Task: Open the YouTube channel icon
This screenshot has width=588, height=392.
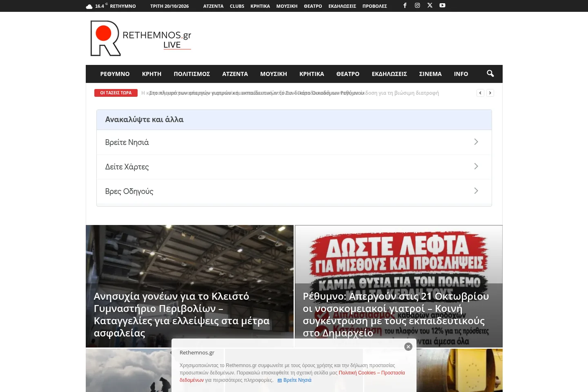Action: tap(442, 5)
